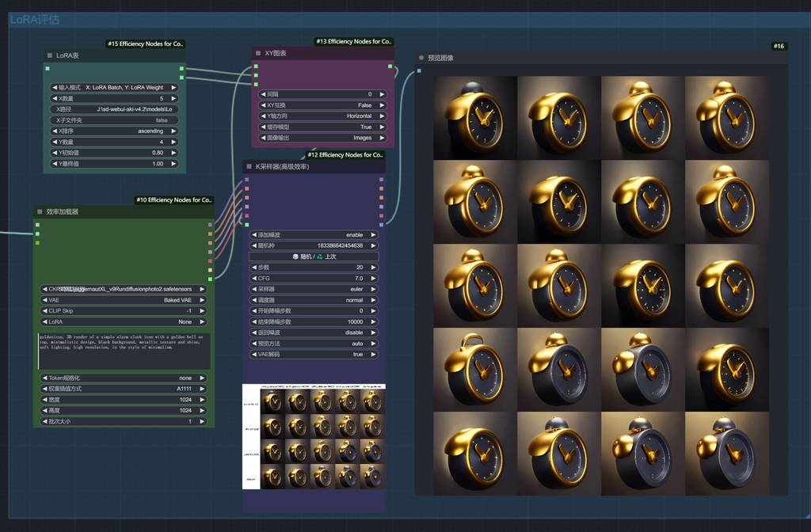Click the right arrow on the 步数 field
811x532 pixels.
(373, 268)
